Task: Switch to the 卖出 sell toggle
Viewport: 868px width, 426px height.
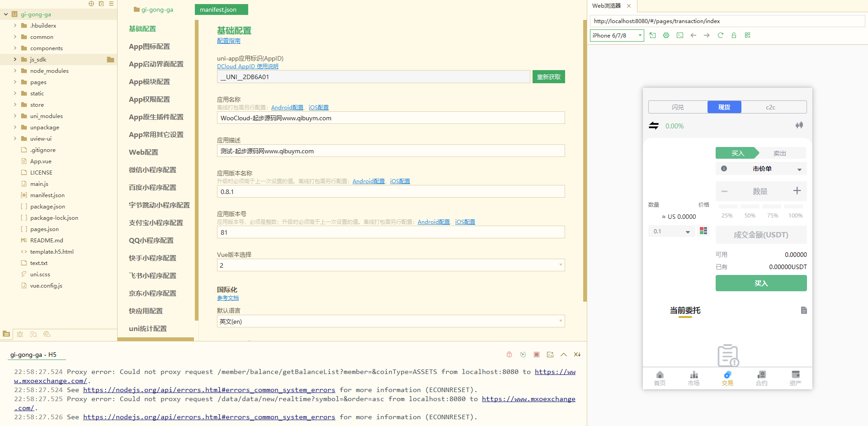Action: point(779,153)
